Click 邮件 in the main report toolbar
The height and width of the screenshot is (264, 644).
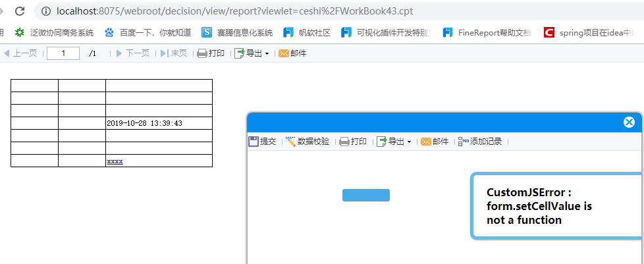[292, 53]
